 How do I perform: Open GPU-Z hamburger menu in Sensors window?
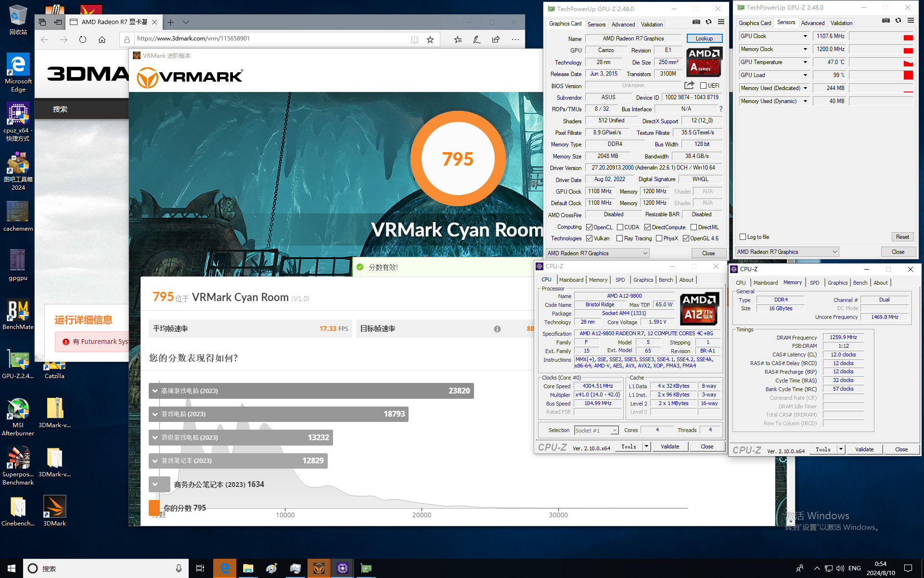point(911,20)
